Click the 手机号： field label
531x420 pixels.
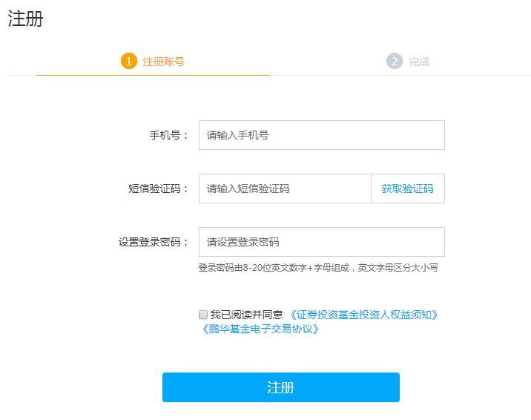169,135
